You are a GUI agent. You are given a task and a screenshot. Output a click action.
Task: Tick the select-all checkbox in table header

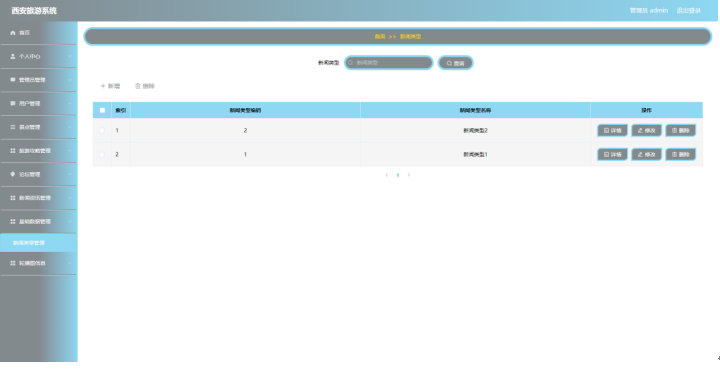(x=102, y=110)
